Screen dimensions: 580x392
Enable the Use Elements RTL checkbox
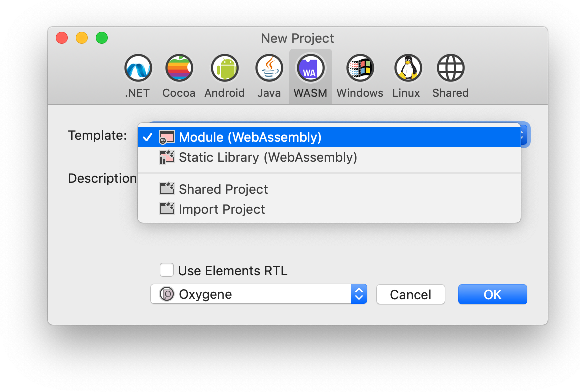pyautogui.click(x=167, y=270)
